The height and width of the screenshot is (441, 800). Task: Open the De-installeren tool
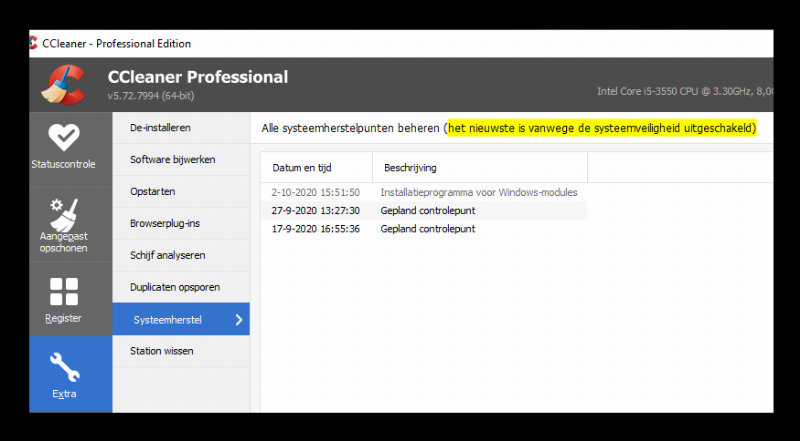tap(181, 128)
